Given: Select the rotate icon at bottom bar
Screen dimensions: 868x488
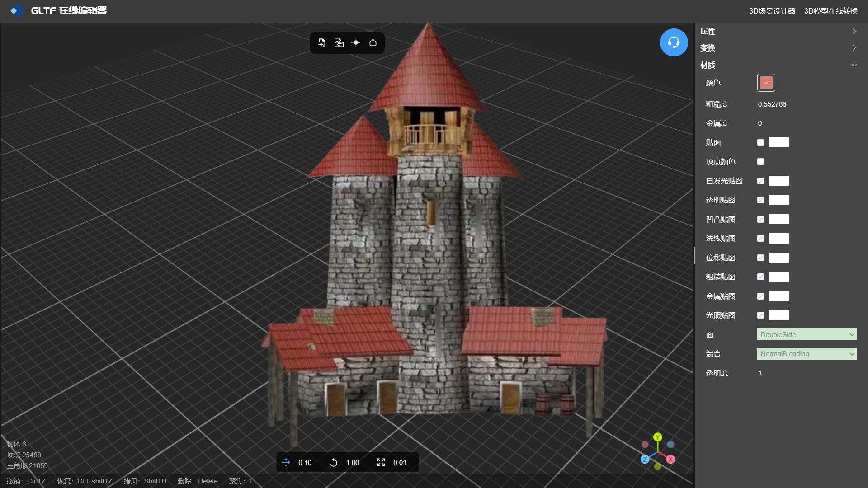Looking at the screenshot, I should (x=333, y=462).
